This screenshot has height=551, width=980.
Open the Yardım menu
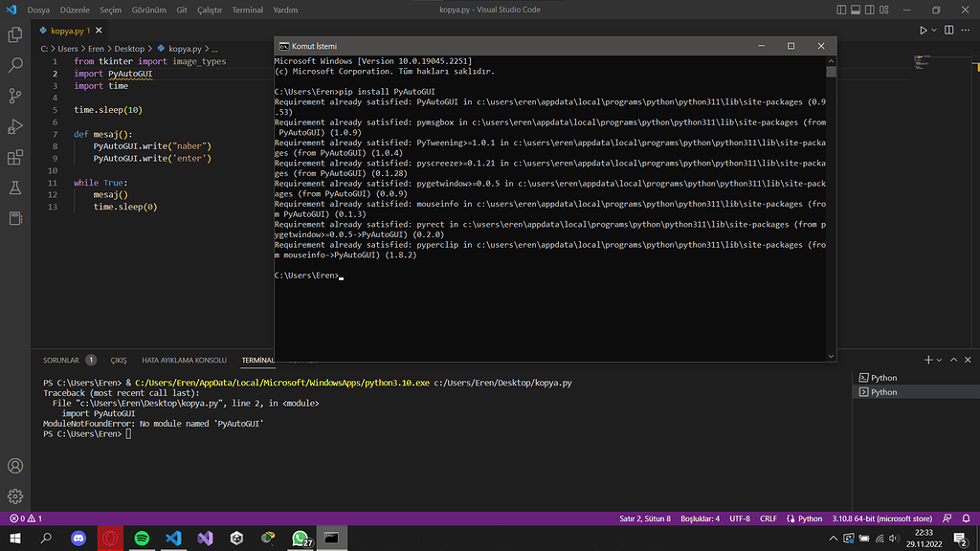[x=285, y=10]
